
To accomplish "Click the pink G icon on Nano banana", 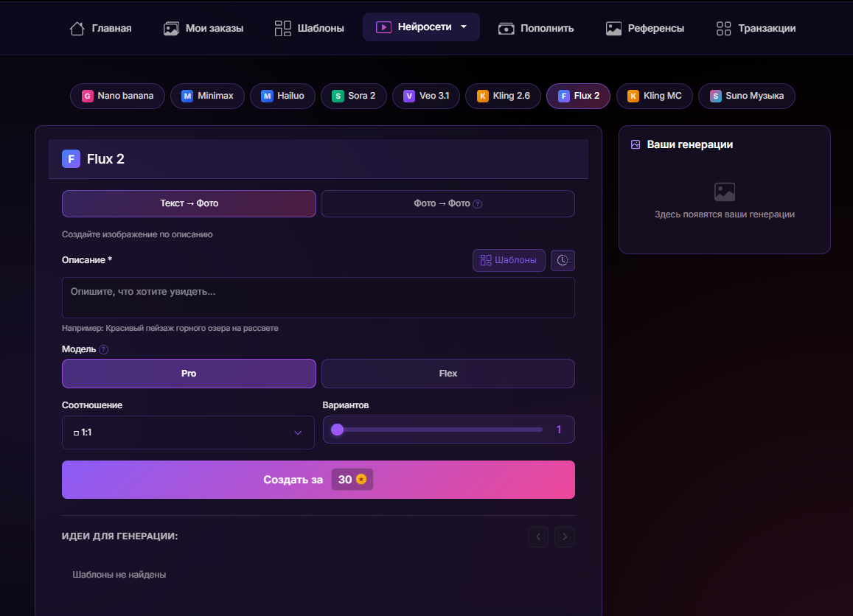I will 87,97.
